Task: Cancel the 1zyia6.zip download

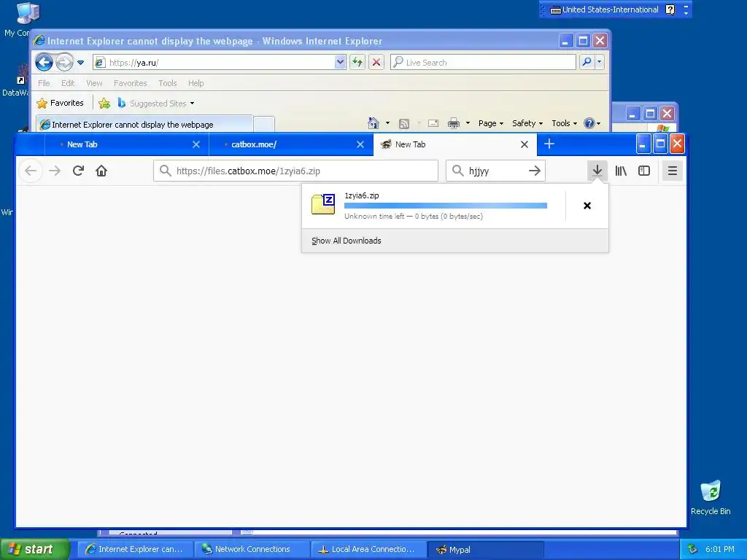Action: point(587,206)
